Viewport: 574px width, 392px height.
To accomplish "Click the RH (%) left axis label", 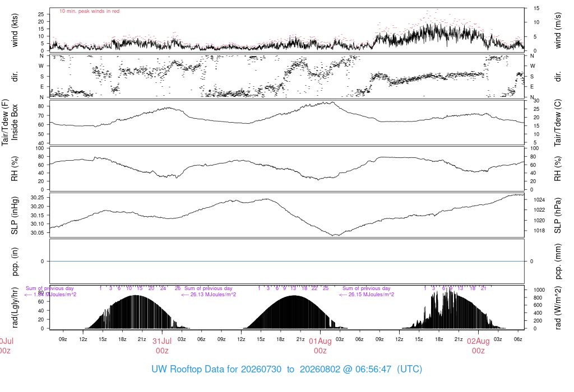I will pos(15,169).
